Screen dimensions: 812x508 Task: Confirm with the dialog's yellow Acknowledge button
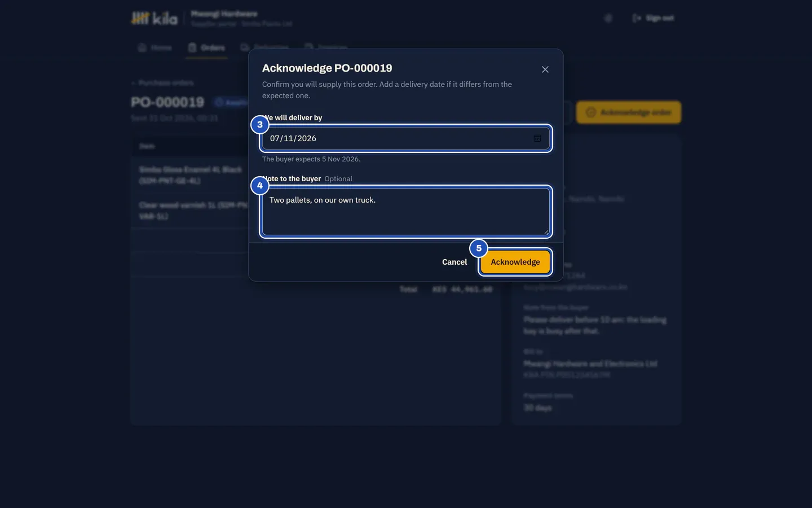pyautogui.click(x=515, y=262)
